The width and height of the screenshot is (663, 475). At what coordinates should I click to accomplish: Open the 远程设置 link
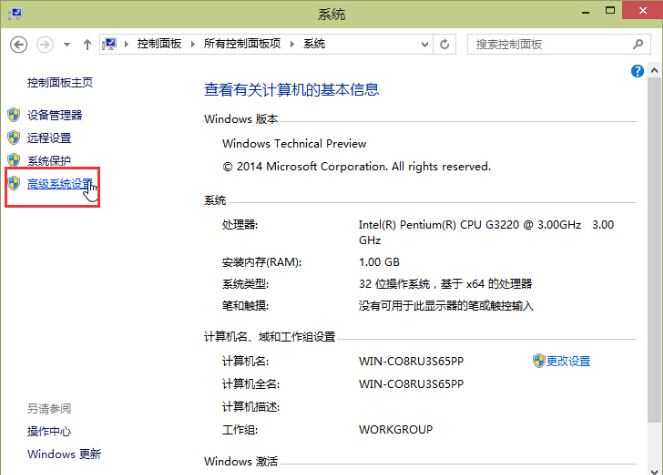tap(49, 138)
